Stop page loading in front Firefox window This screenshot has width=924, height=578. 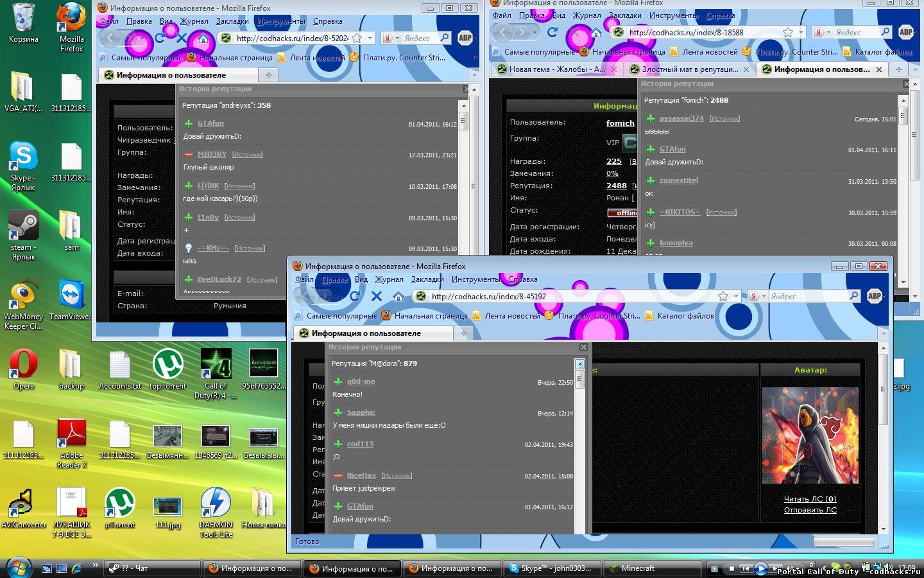point(377,296)
